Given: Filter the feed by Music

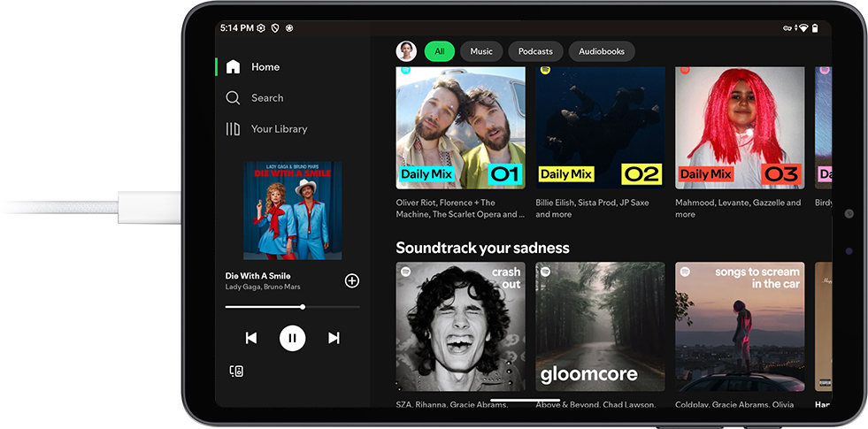Looking at the screenshot, I should (x=481, y=51).
